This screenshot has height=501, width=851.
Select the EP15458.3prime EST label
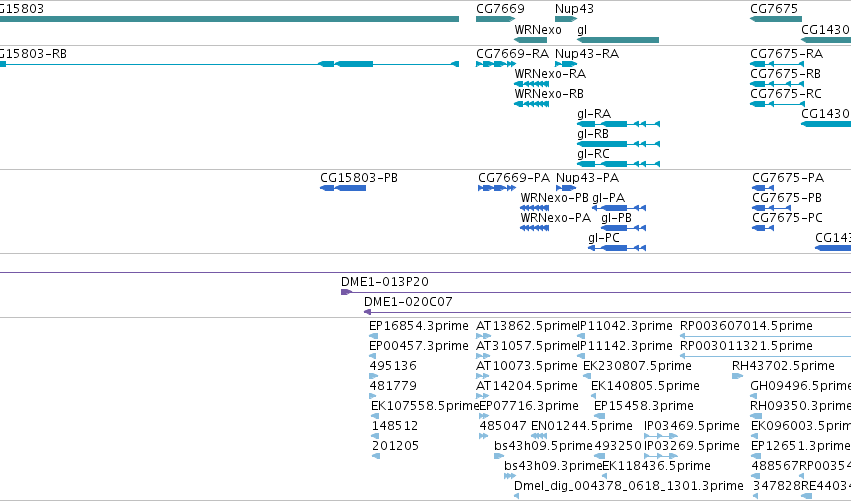click(x=644, y=407)
